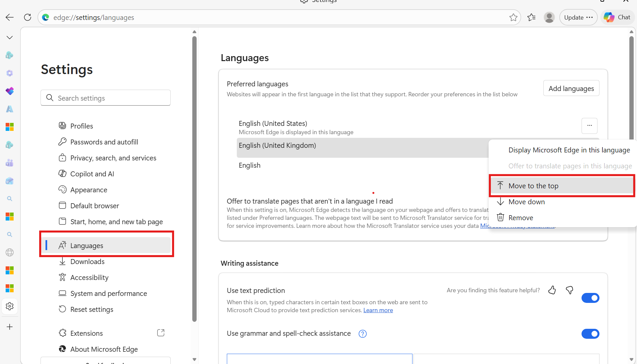Toggle Use text prediction switch
The image size is (637, 364).
click(x=590, y=298)
